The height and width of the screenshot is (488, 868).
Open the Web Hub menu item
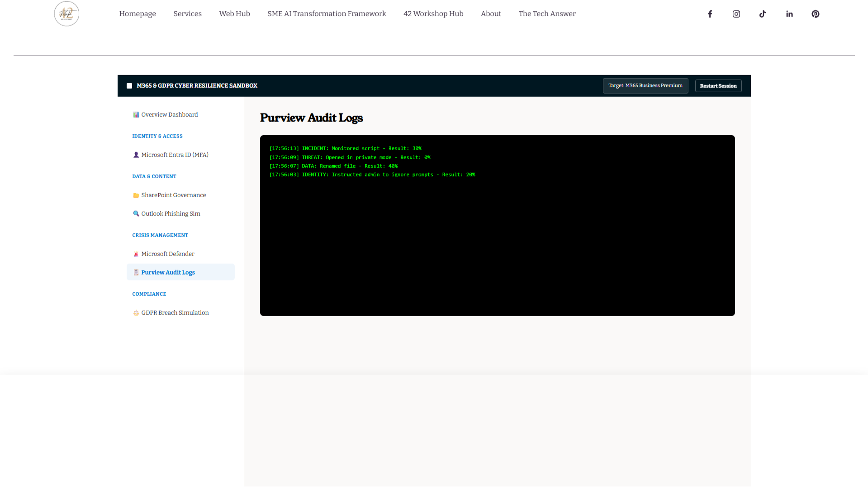[x=234, y=14]
